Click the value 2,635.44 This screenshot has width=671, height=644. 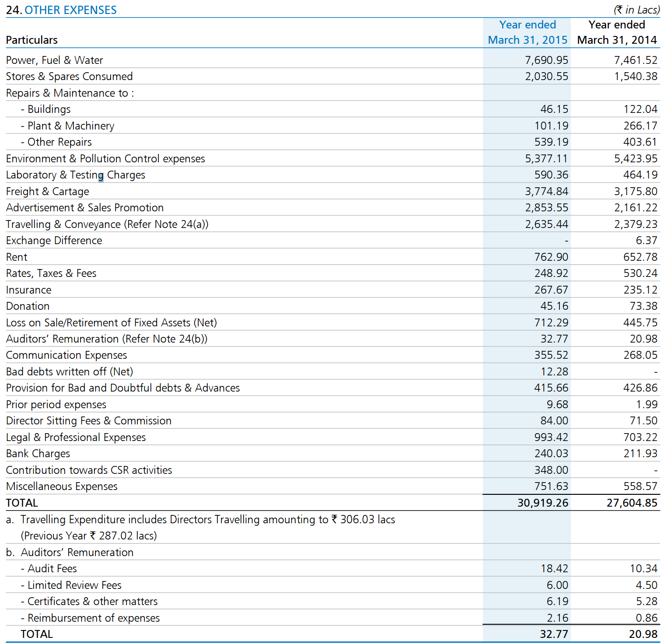[x=546, y=224]
